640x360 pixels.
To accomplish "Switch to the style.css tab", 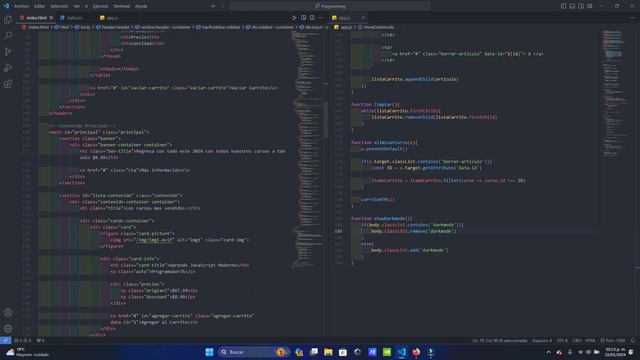I will point(74,18).
